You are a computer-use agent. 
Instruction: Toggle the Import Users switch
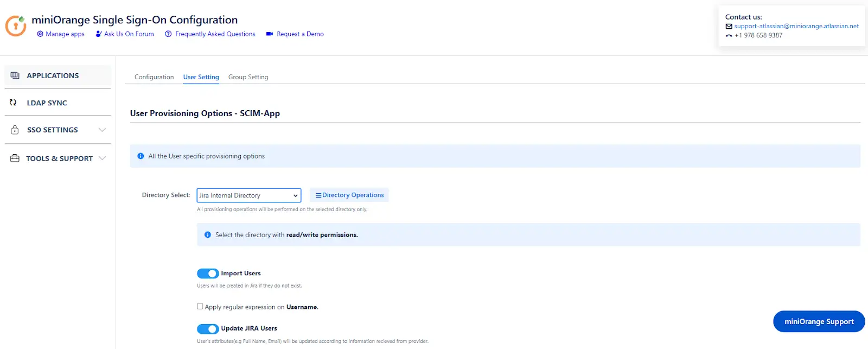coord(208,274)
